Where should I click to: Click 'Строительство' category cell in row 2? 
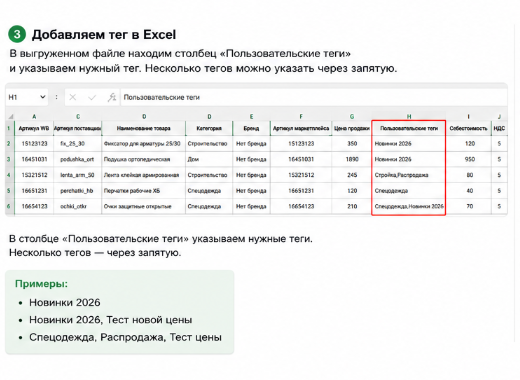(209, 144)
